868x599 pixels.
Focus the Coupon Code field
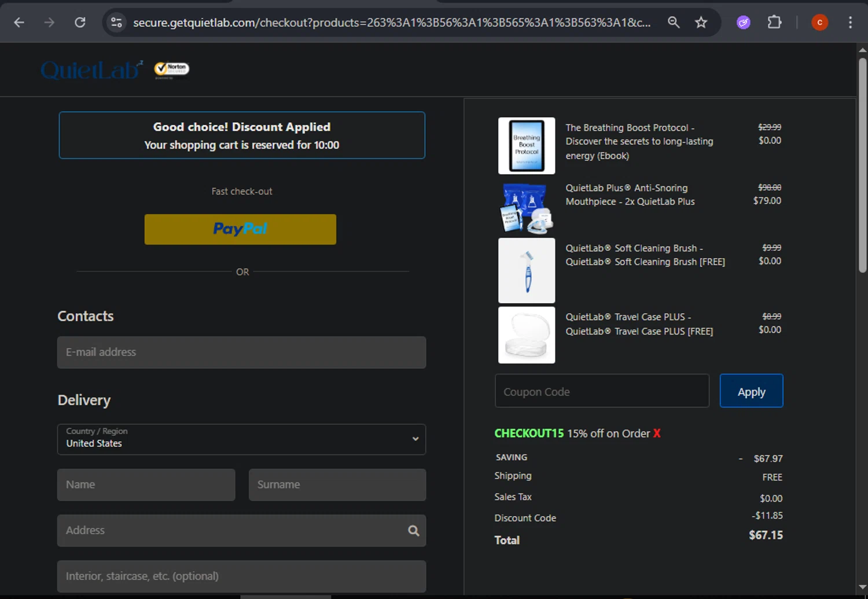click(x=602, y=391)
